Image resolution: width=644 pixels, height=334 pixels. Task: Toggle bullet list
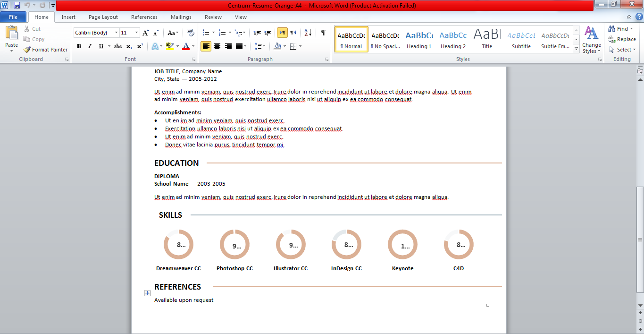click(x=206, y=33)
